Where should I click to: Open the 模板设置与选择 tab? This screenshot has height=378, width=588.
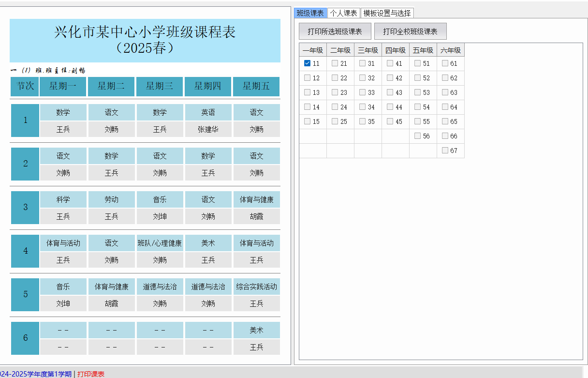pyautogui.click(x=387, y=13)
